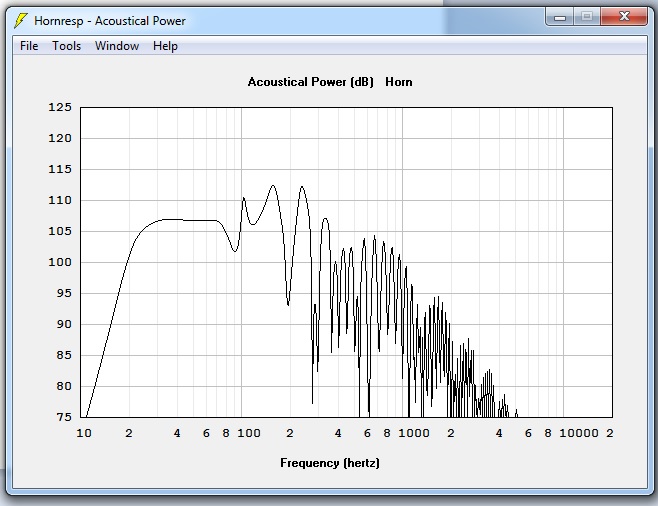This screenshot has width=658, height=506.
Task: Click the 90 dB axis value
Action: point(64,324)
